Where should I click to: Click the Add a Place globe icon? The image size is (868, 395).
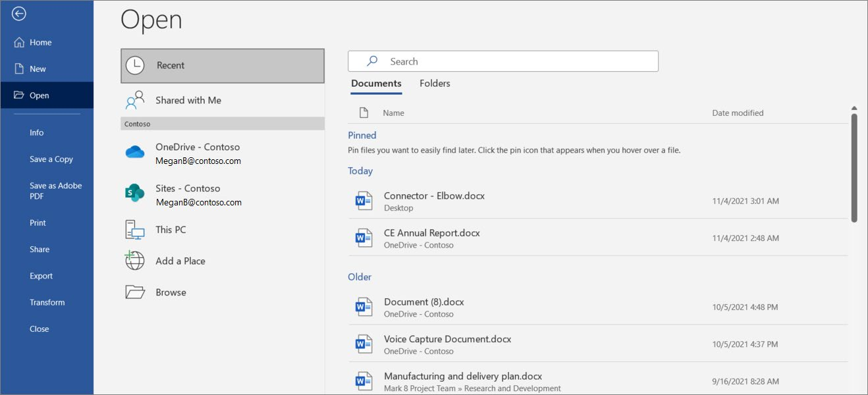(x=135, y=261)
